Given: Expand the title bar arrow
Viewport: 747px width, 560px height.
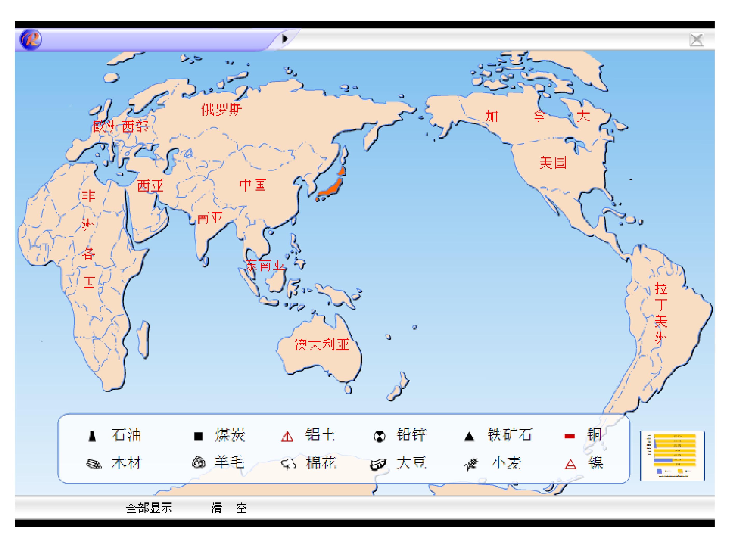Looking at the screenshot, I should tap(285, 39).
